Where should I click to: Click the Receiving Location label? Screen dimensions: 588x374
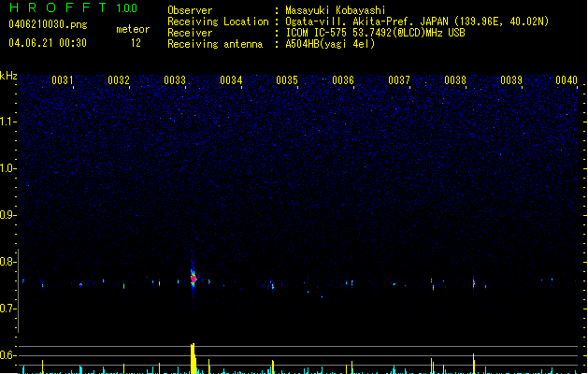tap(218, 22)
